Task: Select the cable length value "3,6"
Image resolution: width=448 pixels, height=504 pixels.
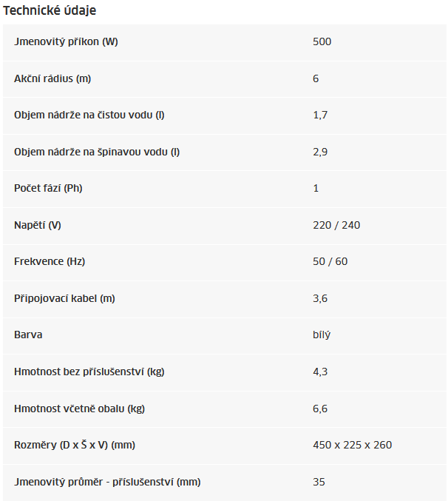Action: (x=320, y=298)
